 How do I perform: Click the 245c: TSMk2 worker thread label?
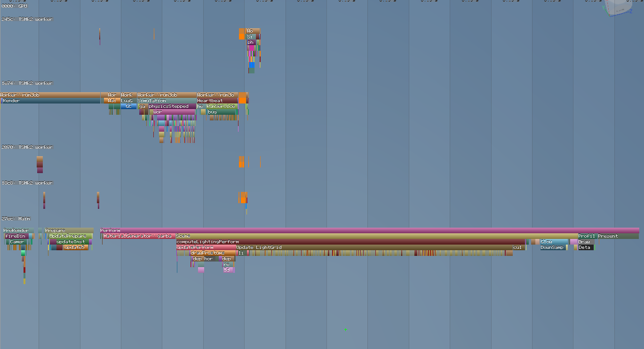click(x=27, y=19)
